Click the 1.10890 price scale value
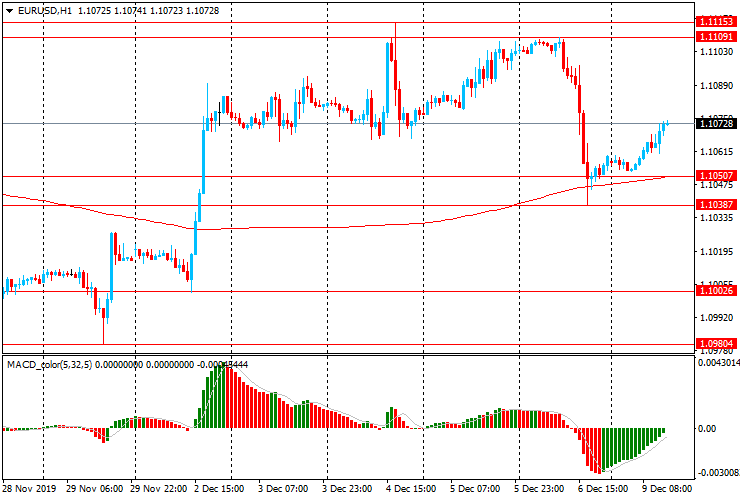Screen dimensions: 740x500 (x=716, y=85)
